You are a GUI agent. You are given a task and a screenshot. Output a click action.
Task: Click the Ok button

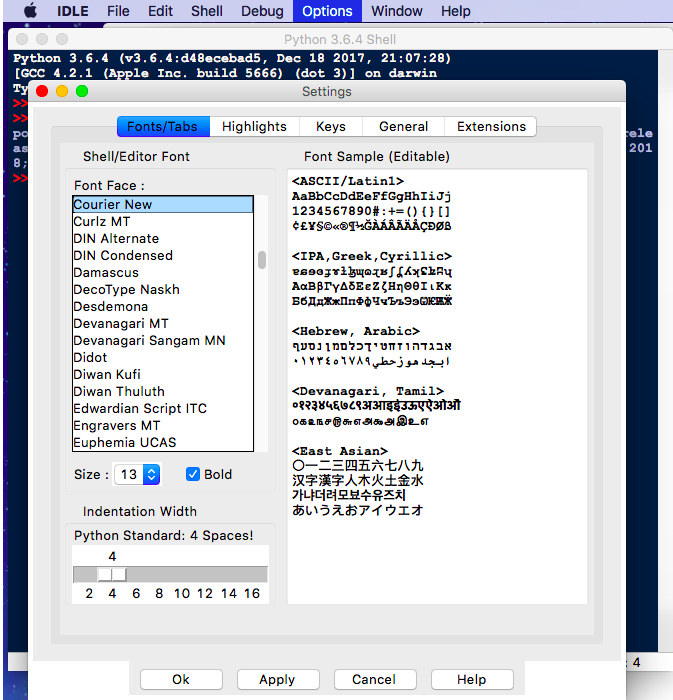[181, 679]
